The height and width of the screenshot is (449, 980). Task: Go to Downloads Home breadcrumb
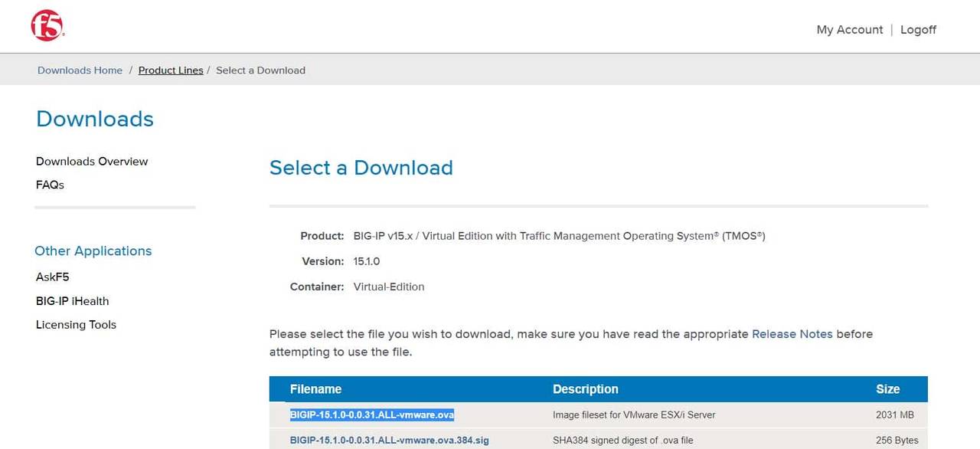(80, 70)
